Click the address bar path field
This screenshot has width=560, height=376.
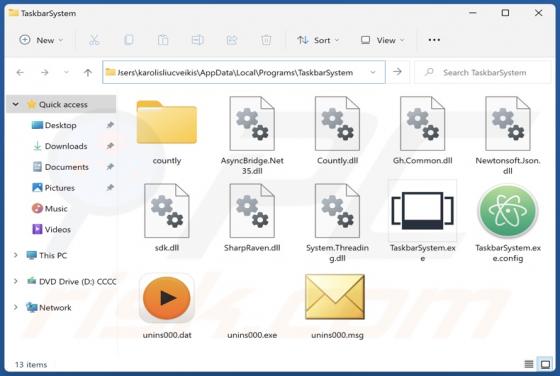point(244,72)
